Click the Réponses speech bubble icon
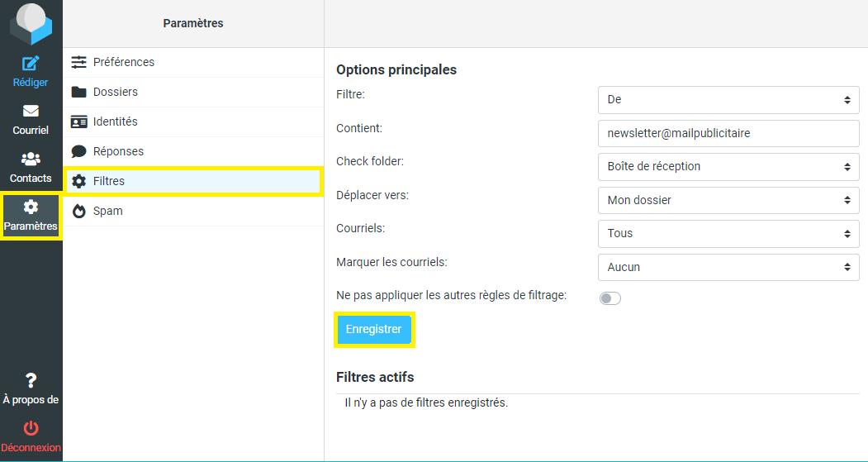This screenshot has height=462, width=868. click(79, 151)
